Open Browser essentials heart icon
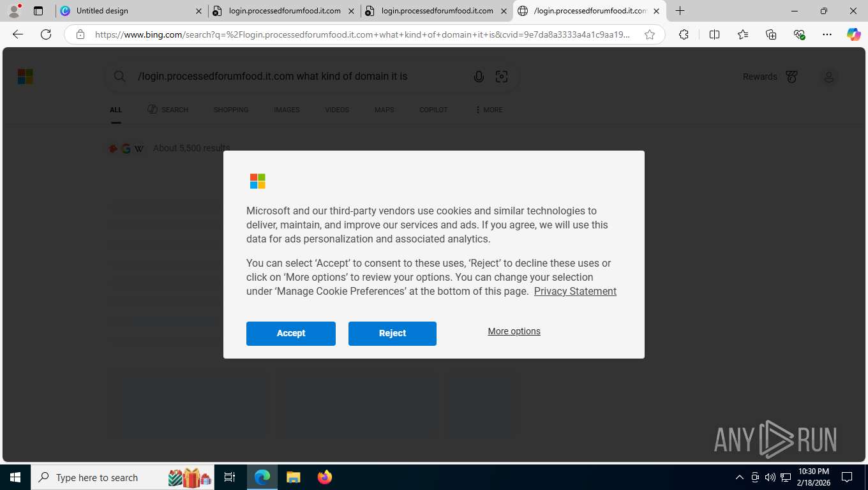Viewport: 868px width, 490px height. [799, 34]
